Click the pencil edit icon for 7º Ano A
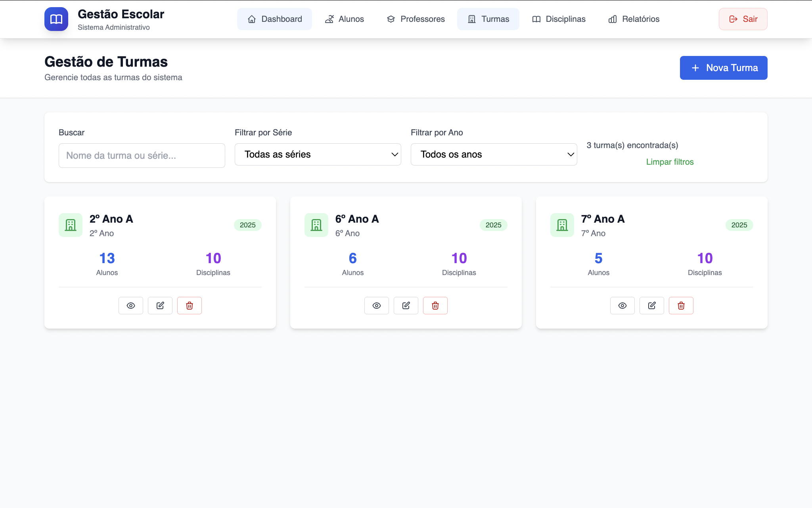812x508 pixels. tap(652, 306)
